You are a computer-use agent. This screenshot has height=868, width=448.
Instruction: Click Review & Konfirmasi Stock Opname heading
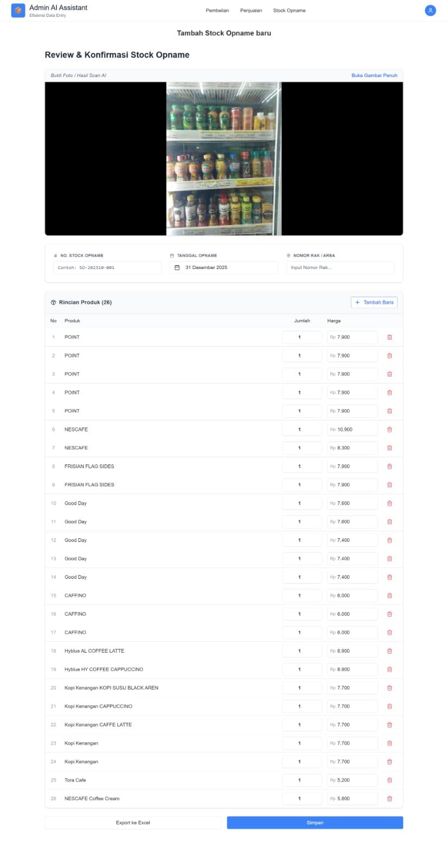117,55
